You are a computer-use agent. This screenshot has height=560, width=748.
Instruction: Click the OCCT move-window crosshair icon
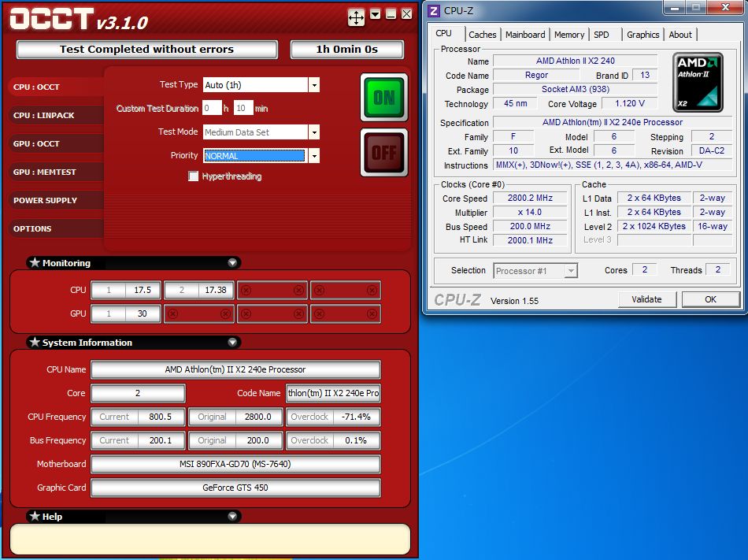pyautogui.click(x=356, y=17)
